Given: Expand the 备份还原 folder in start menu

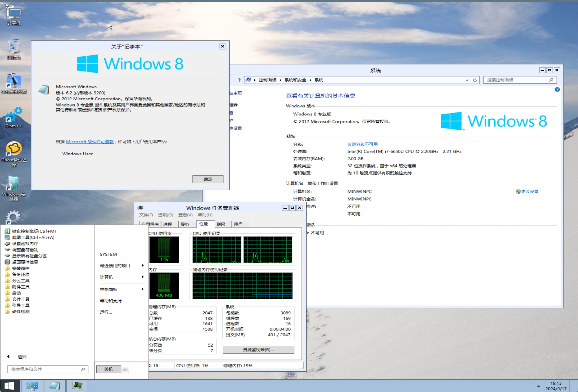Looking at the screenshot, I should (x=17, y=274).
